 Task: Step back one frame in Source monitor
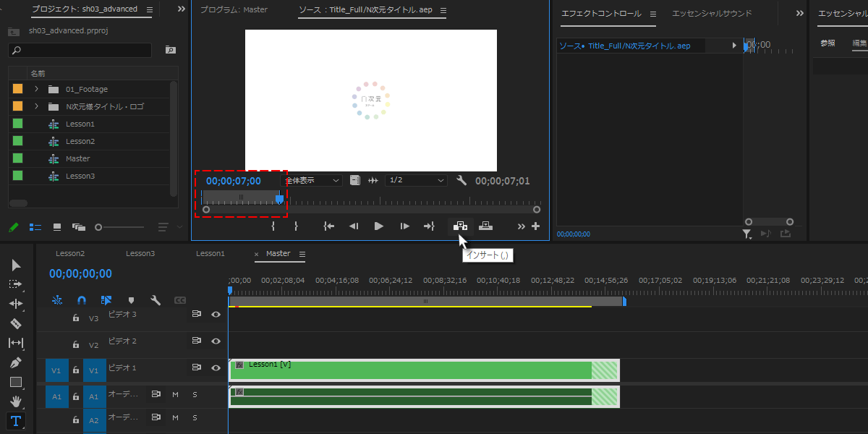click(x=354, y=226)
